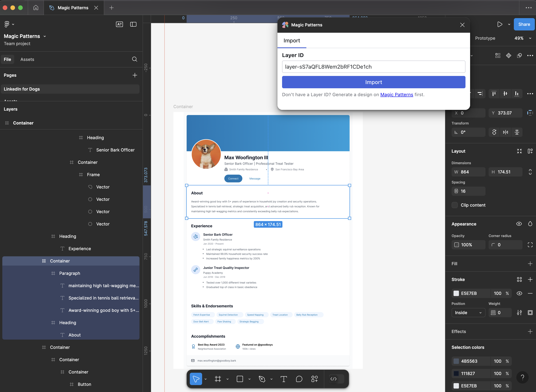Click the rotate 90 degrees icon
The image size is (536, 392).
point(494,132)
